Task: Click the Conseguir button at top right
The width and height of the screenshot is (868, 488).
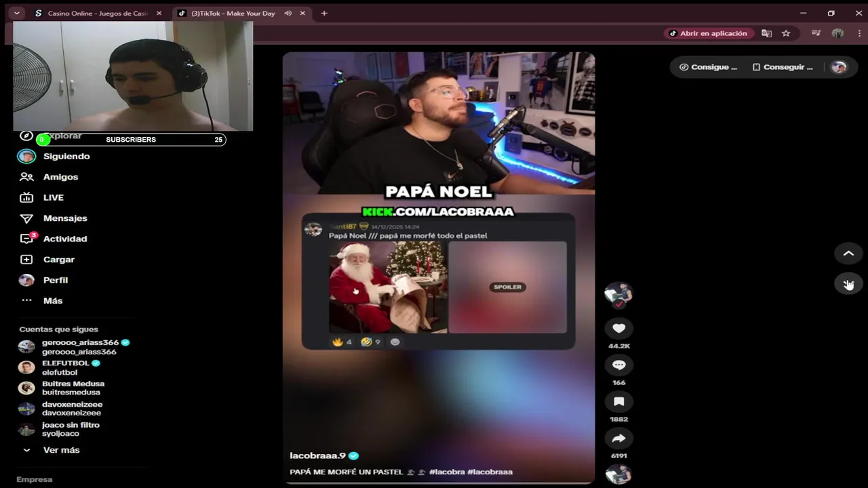Action: pyautogui.click(x=783, y=67)
